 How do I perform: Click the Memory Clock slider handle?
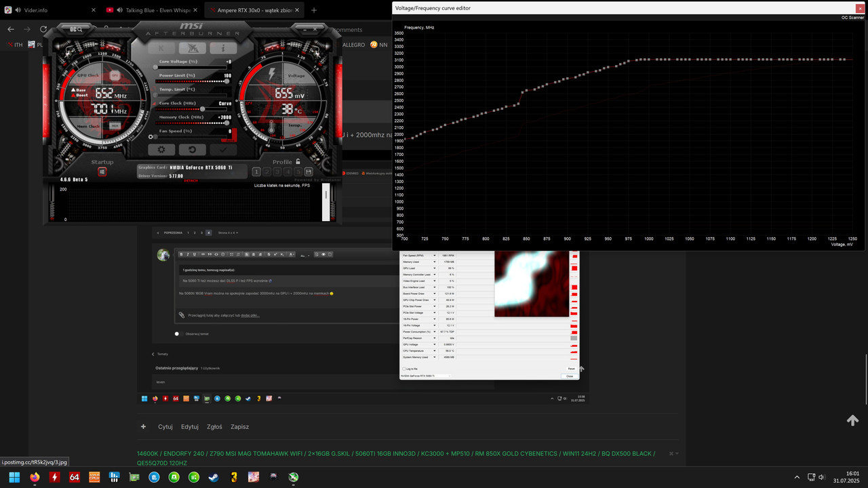[x=227, y=123]
